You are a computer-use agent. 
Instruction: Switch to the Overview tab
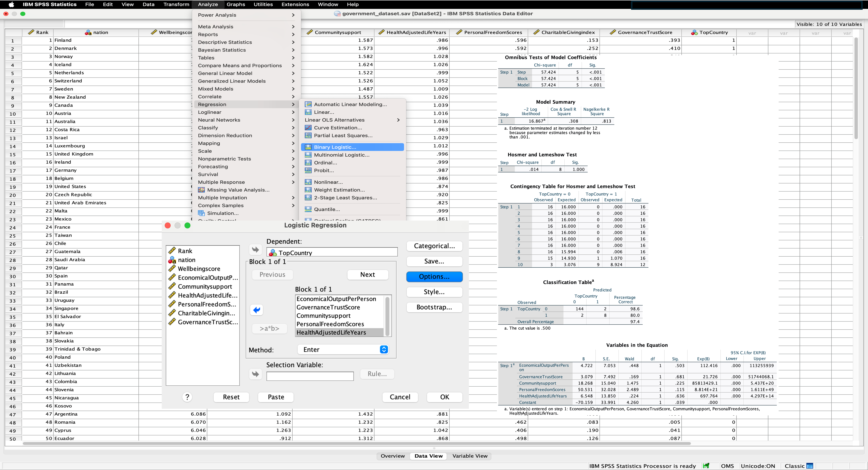click(393, 456)
